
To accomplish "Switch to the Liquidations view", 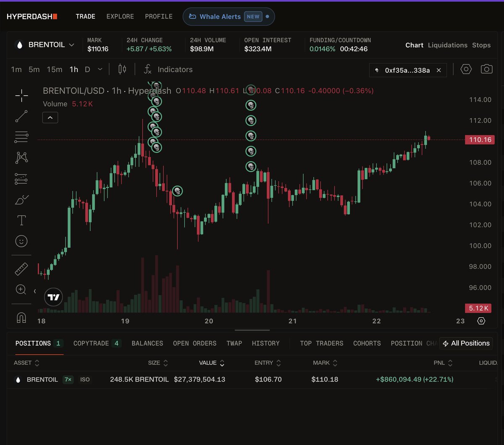I will click(448, 45).
